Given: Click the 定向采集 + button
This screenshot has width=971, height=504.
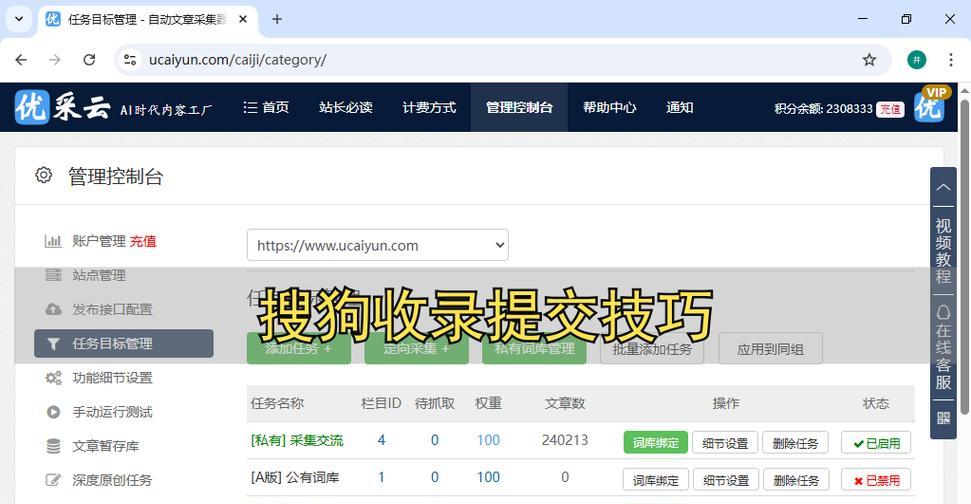Looking at the screenshot, I should pyautogui.click(x=416, y=349).
